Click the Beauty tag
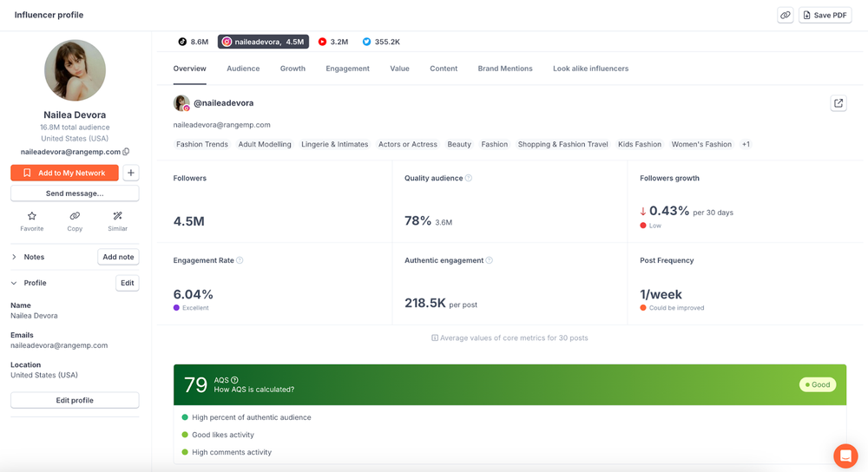This screenshot has width=868, height=472. [459, 144]
